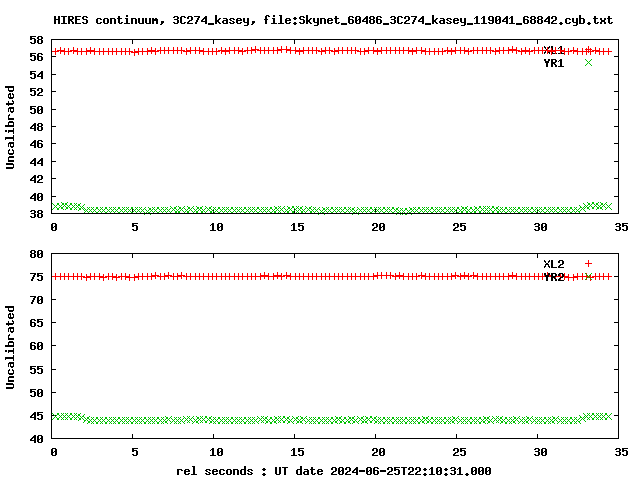Screen dimensions: 640x480
Task: Click y-axis tick '48' on XL1/YR1 plot
Action: pyautogui.click(x=36, y=127)
